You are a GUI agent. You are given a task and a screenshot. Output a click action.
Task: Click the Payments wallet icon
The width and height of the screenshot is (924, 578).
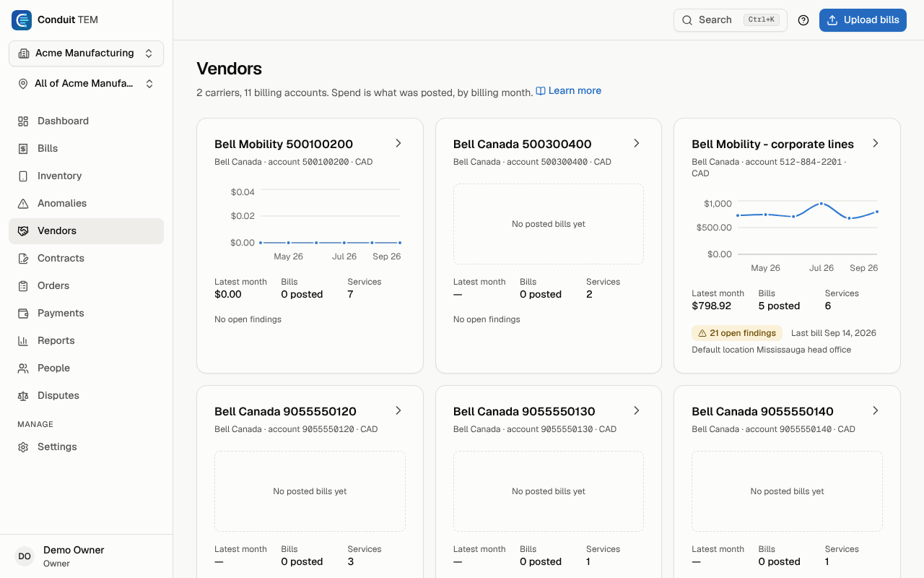tap(23, 314)
